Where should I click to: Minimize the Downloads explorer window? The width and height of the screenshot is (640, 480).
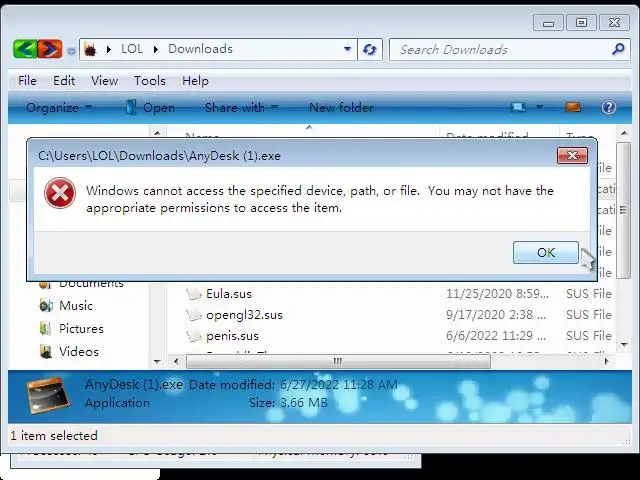coord(549,23)
